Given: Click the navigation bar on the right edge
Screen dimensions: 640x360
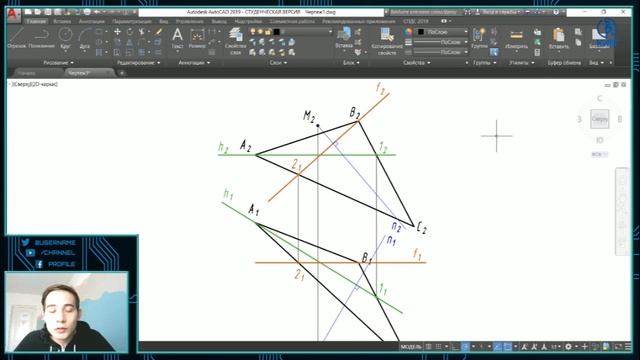Looking at the screenshot, I should (623, 211).
